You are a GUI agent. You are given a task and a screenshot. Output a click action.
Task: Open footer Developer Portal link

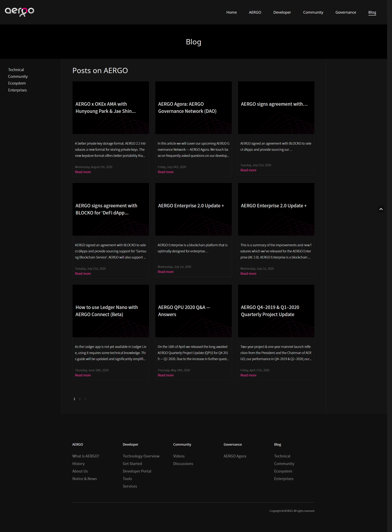pyautogui.click(x=137, y=471)
